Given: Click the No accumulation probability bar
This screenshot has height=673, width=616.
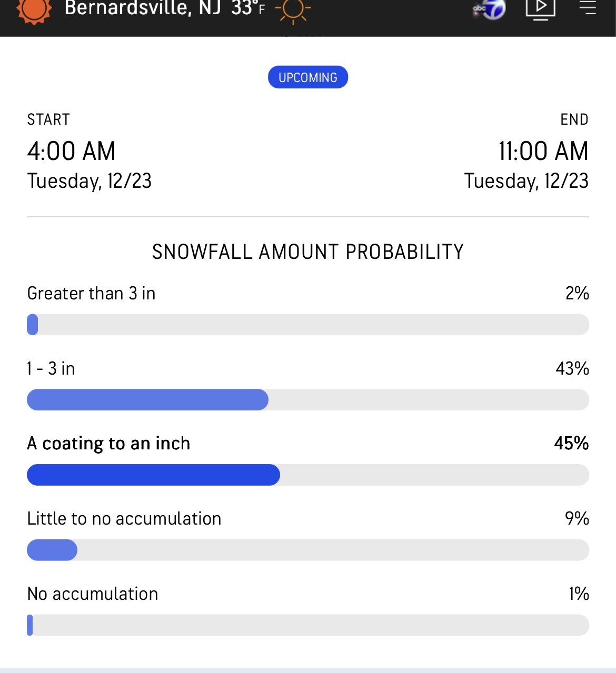Looking at the screenshot, I should pyautogui.click(x=308, y=625).
